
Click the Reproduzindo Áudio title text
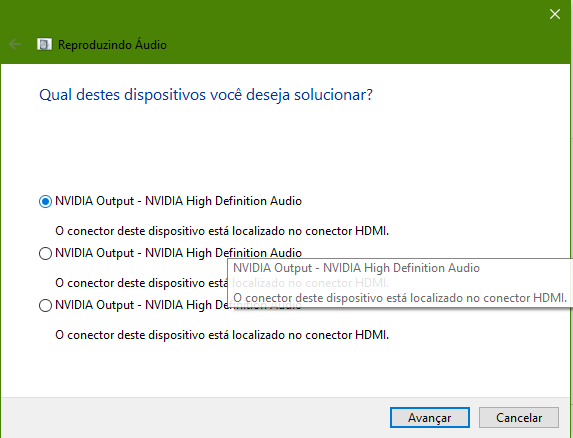[x=112, y=45]
